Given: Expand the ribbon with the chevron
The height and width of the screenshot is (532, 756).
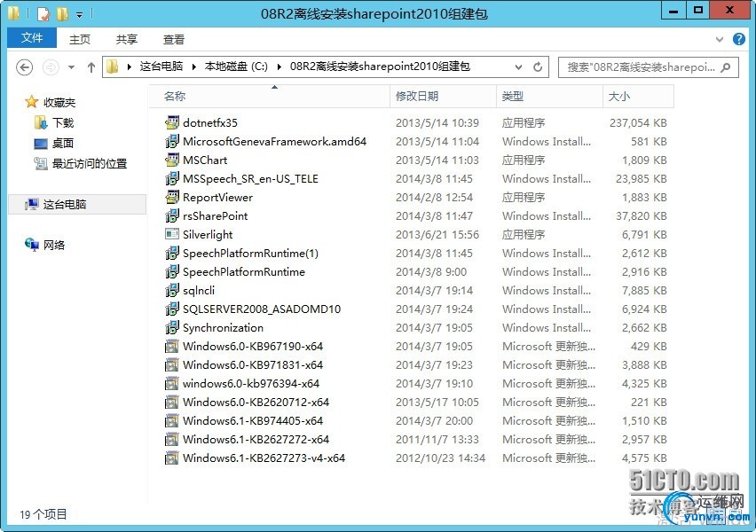Looking at the screenshot, I should [720, 40].
